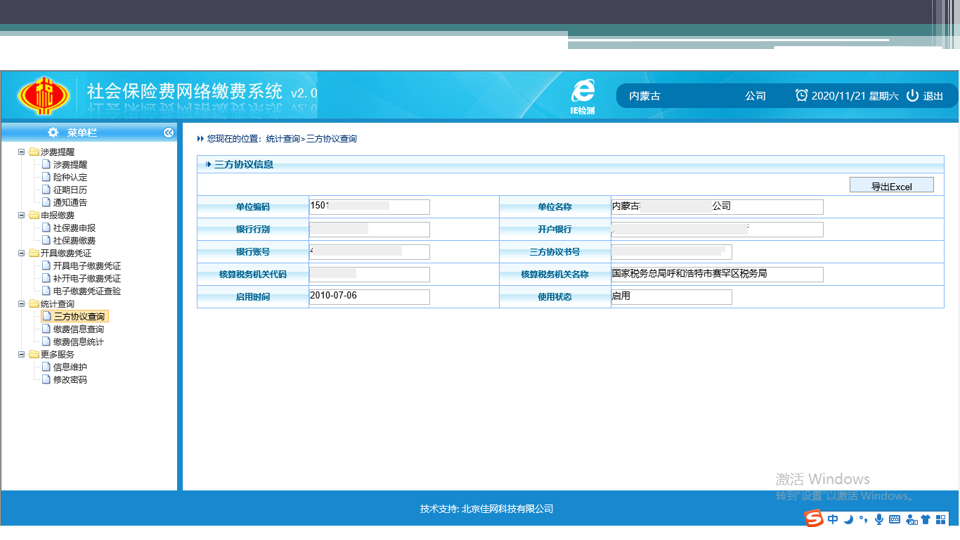Click the 导出Excel button
This screenshot has height=540, width=960.
pyautogui.click(x=891, y=186)
